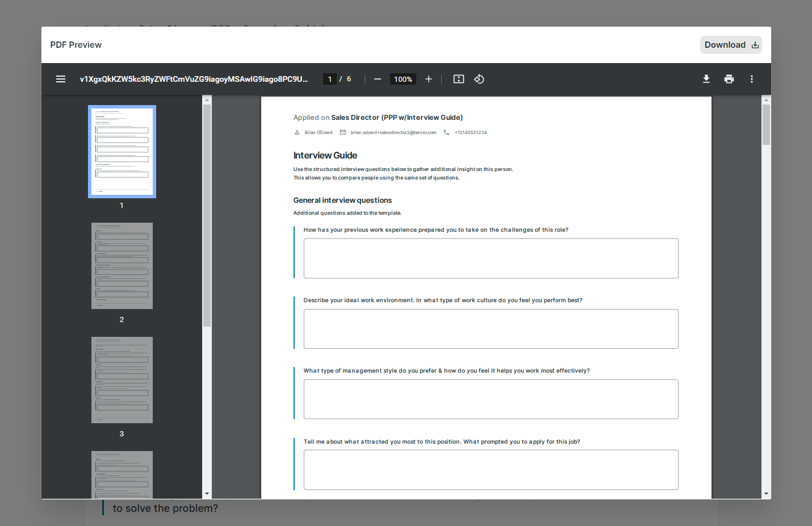Click the thumbnail panel scroll up arrow

tap(207, 100)
